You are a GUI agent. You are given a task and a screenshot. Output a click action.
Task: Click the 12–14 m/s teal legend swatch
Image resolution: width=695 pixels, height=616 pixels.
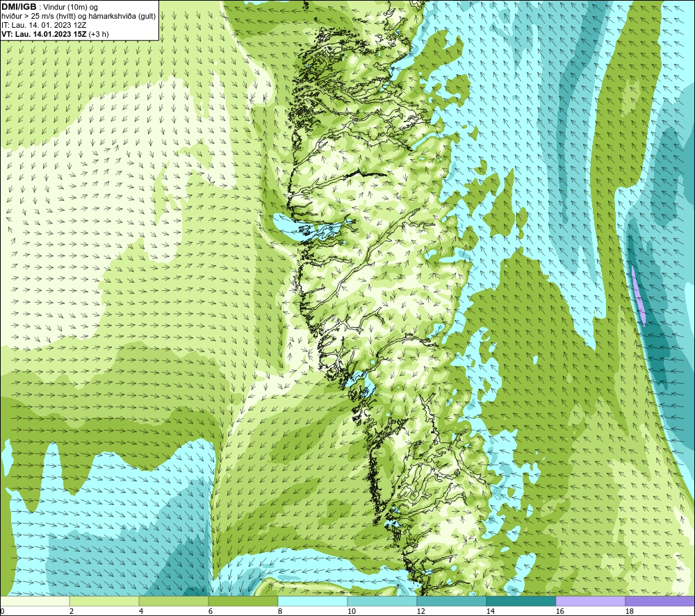[x=451, y=601]
